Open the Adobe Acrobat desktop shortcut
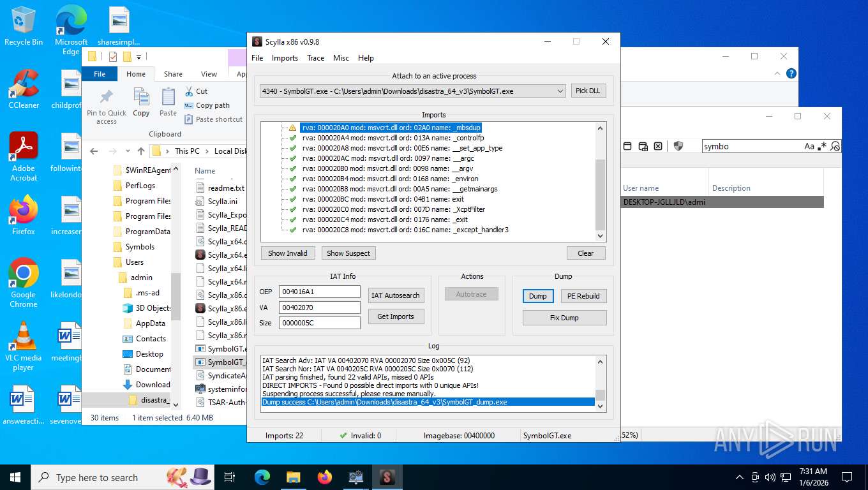The height and width of the screenshot is (490, 868). [24, 156]
